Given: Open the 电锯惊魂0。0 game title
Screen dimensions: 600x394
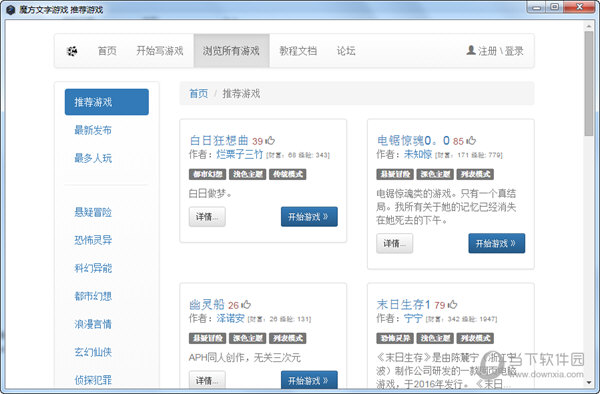Looking at the screenshot, I should pos(413,140).
